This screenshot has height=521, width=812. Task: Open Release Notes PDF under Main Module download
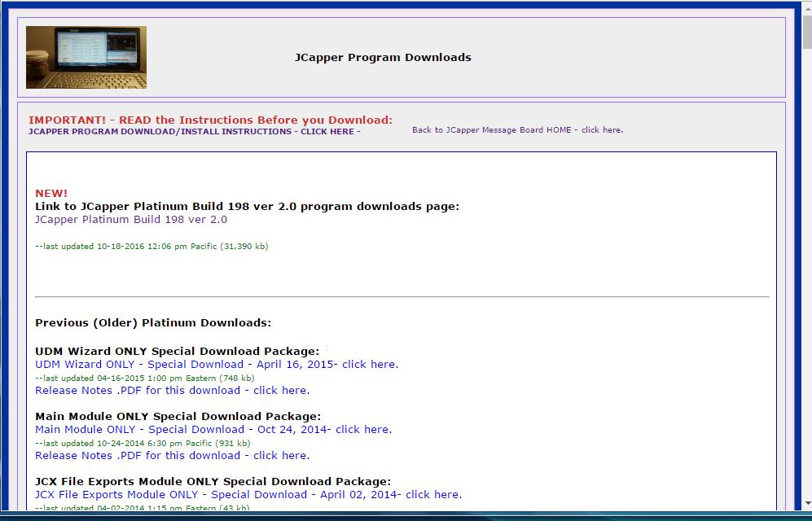[172, 456]
